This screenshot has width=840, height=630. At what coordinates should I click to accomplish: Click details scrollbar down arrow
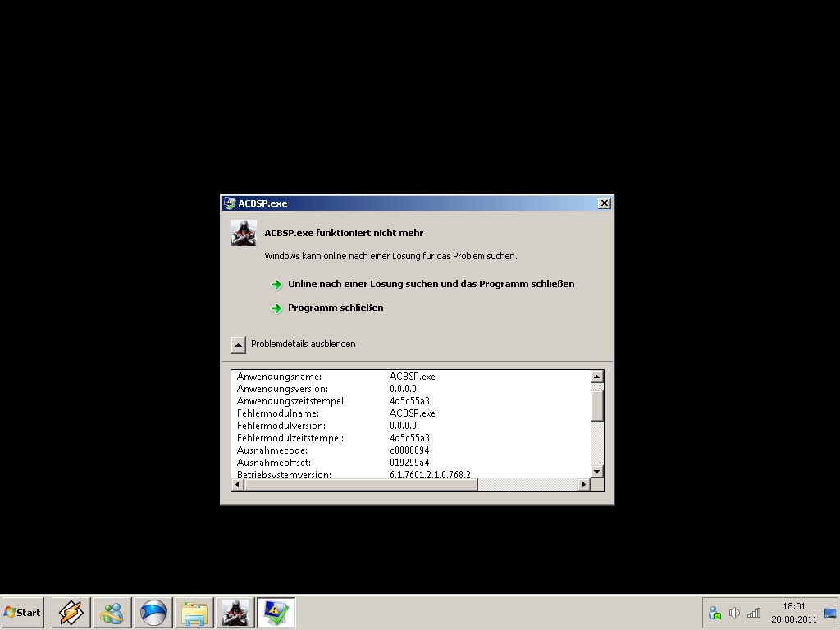597,472
